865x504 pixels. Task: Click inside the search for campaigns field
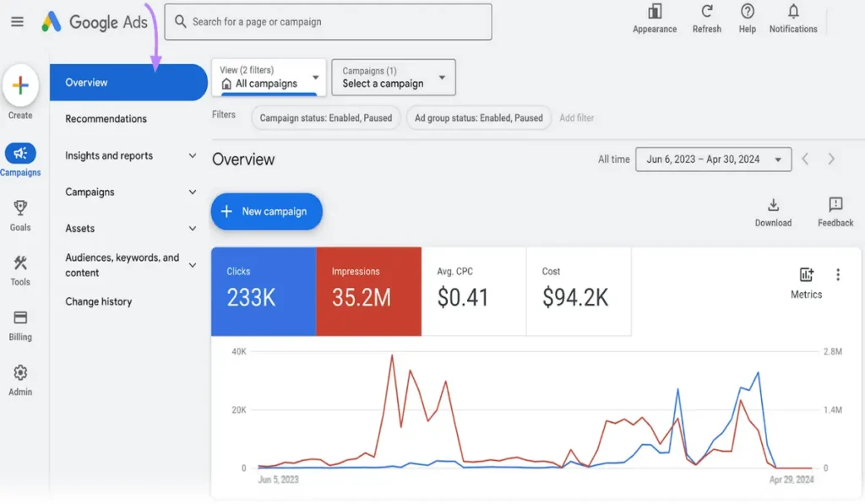click(x=328, y=21)
